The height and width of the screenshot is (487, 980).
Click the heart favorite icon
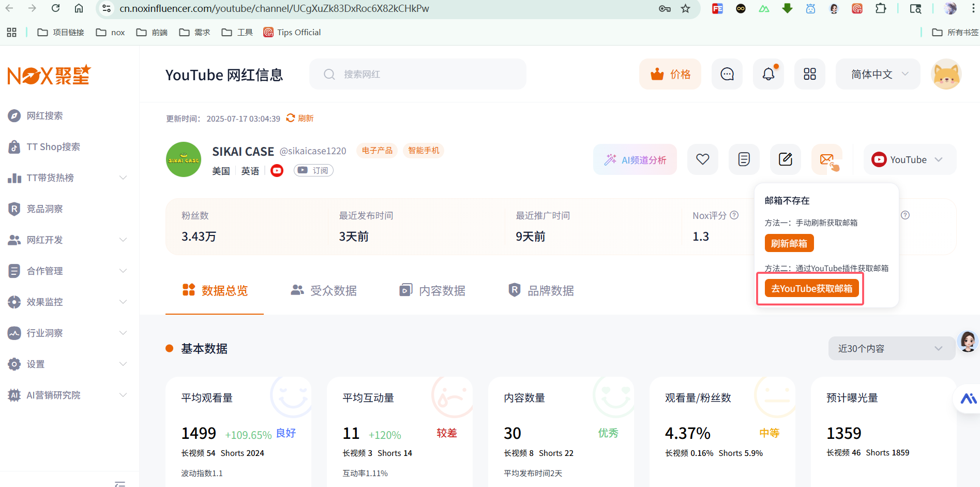coord(702,159)
